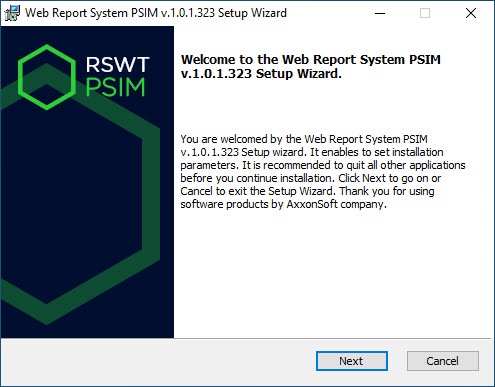Minimize the Setup Wizard window

(380, 13)
